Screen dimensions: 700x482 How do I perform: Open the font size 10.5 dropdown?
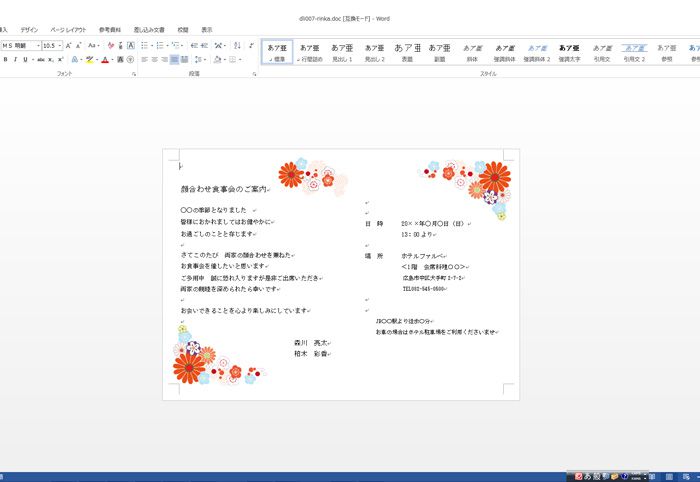click(60, 46)
